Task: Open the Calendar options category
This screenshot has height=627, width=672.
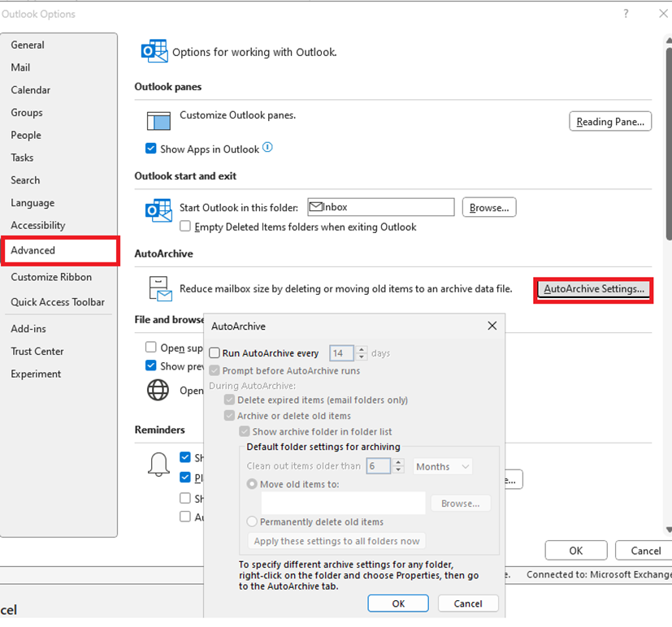Action: (30, 90)
